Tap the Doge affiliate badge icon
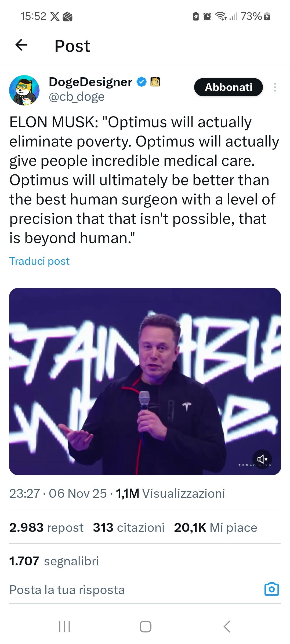290x644 pixels. [155, 82]
